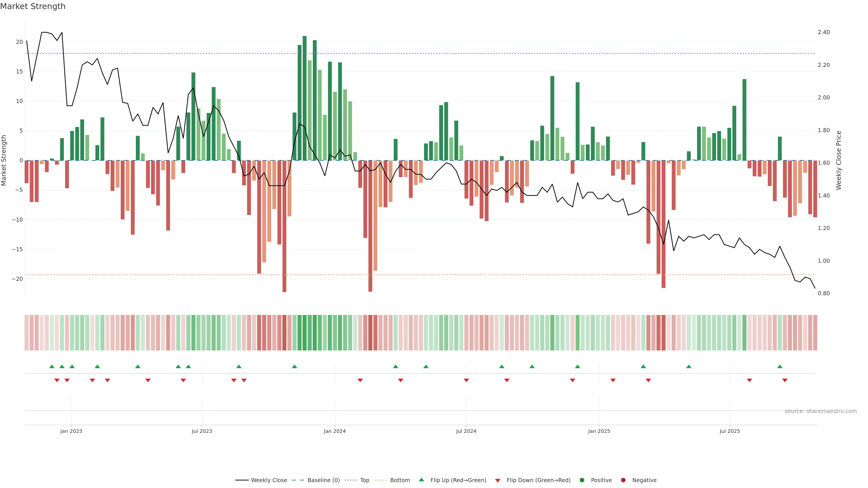Click the Flip Down red triangle legend icon
Screen dimensions: 868x488
click(x=498, y=480)
